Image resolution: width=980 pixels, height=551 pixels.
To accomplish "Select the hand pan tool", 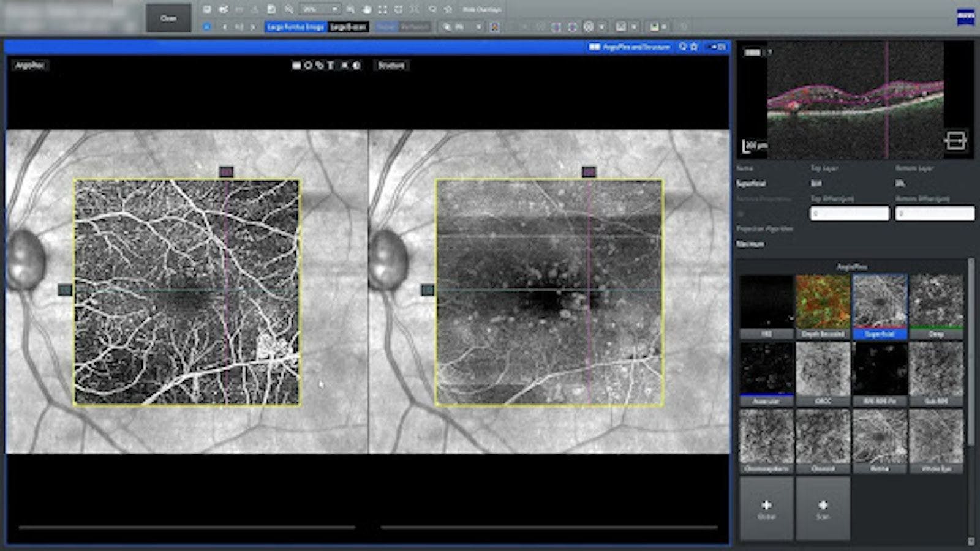I will tap(366, 10).
